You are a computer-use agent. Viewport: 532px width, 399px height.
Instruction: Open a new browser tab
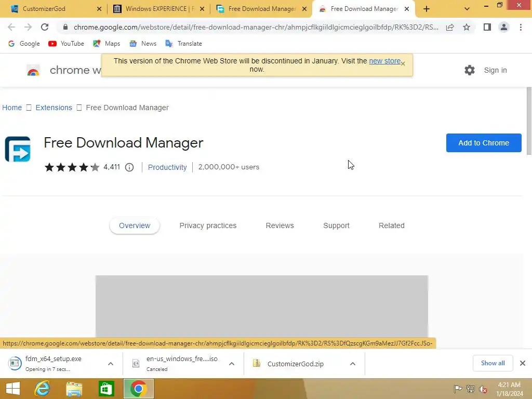click(427, 9)
